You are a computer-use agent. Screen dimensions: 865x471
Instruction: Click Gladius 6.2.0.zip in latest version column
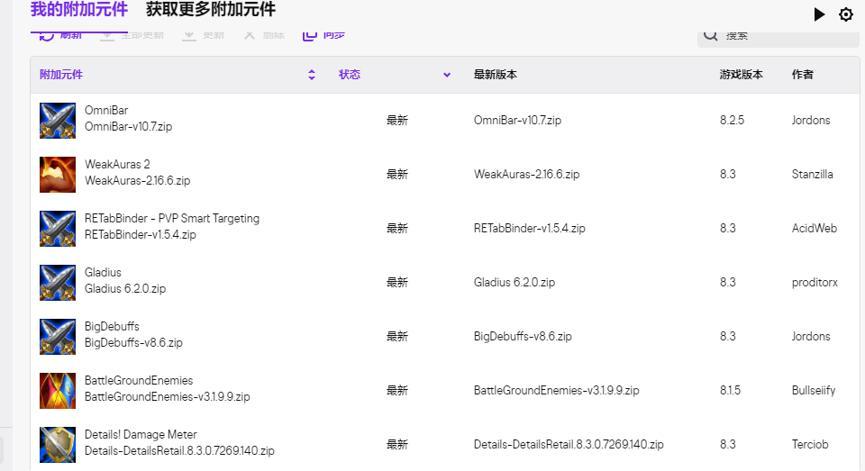(514, 282)
